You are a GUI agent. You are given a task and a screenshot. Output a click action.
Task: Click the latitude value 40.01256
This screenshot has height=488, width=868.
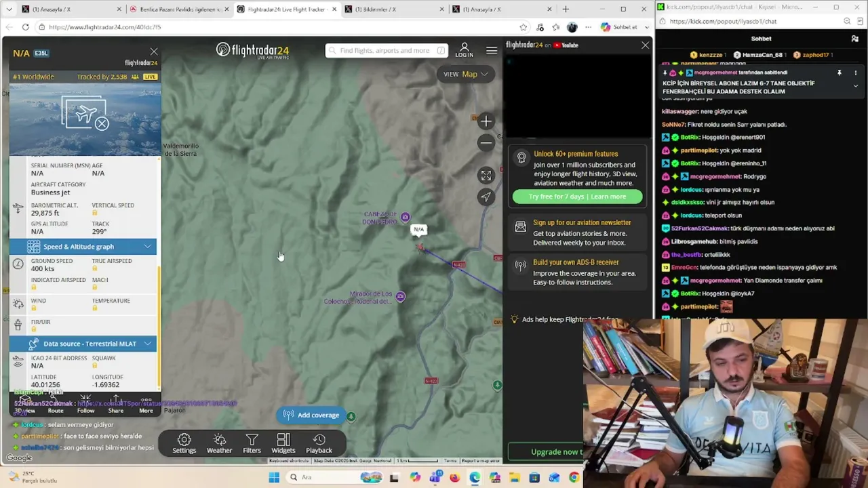pos(45,385)
